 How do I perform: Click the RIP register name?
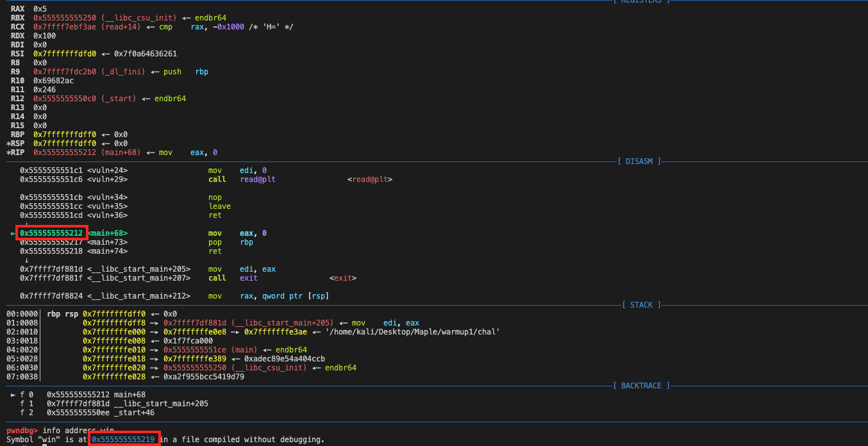click(17, 153)
